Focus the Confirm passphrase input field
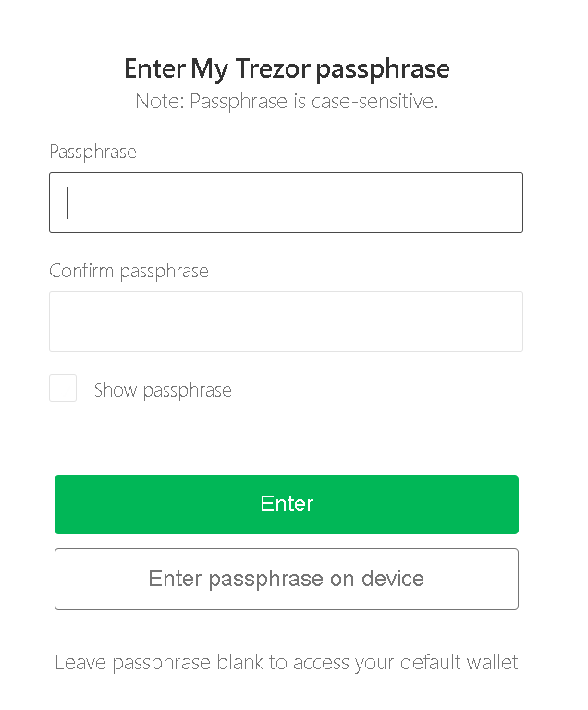Image resolution: width=588 pixels, height=710 pixels. click(286, 322)
